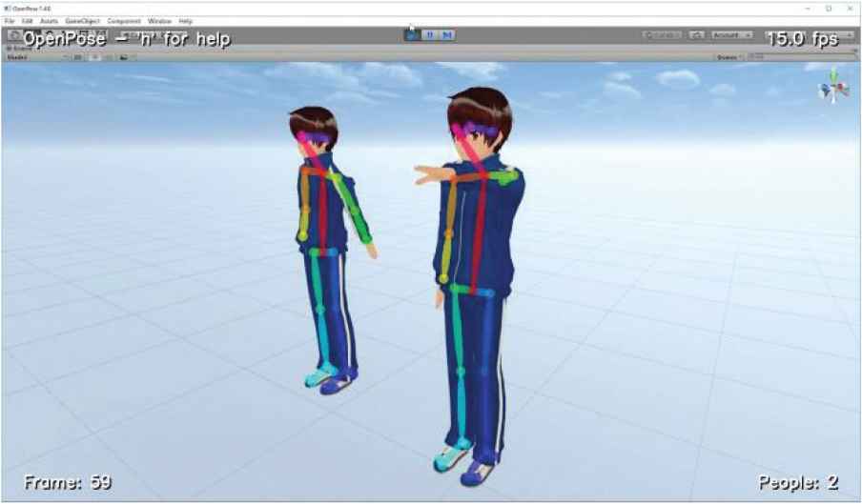Pause playback with the Pause button
Screen dimensions: 862x504
(x=430, y=35)
